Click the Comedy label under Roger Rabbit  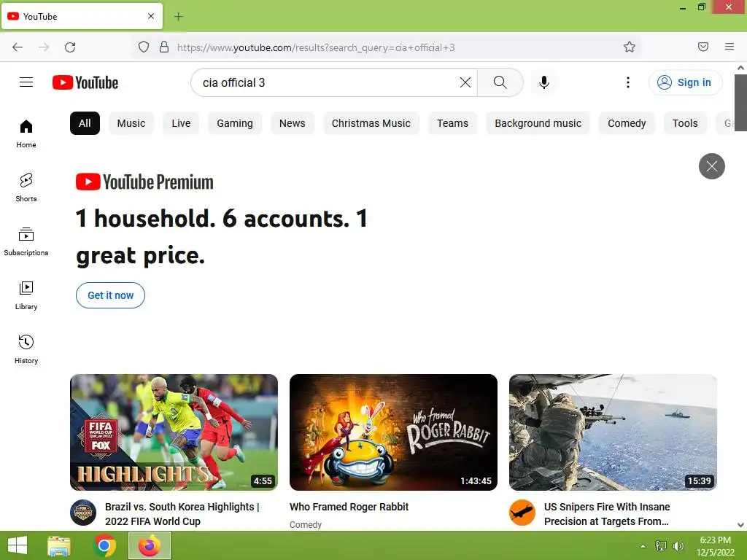point(306,524)
